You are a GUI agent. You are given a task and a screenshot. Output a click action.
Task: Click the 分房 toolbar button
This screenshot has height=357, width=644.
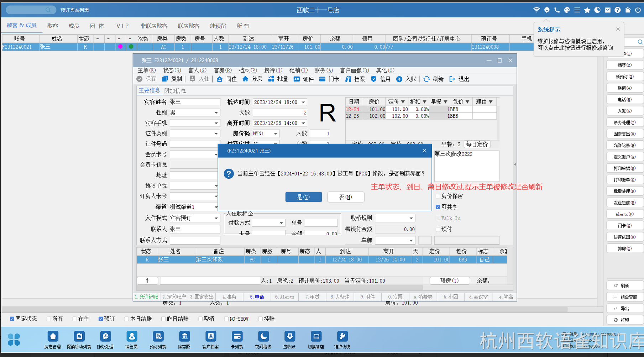click(x=252, y=79)
